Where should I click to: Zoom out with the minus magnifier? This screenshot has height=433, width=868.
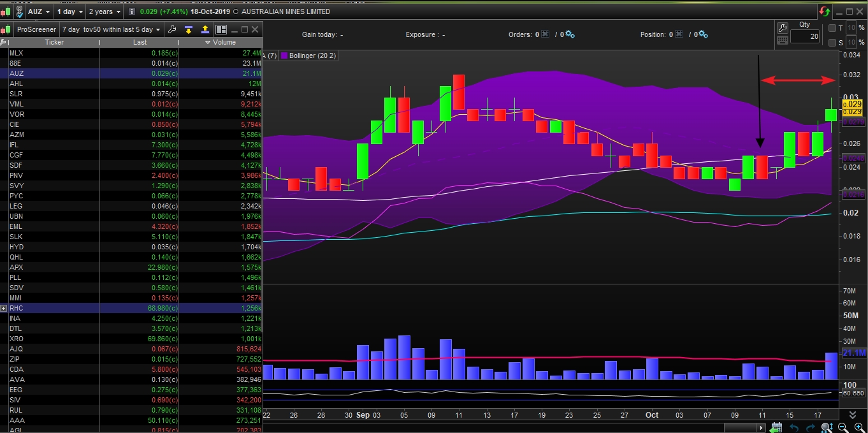tap(843, 427)
